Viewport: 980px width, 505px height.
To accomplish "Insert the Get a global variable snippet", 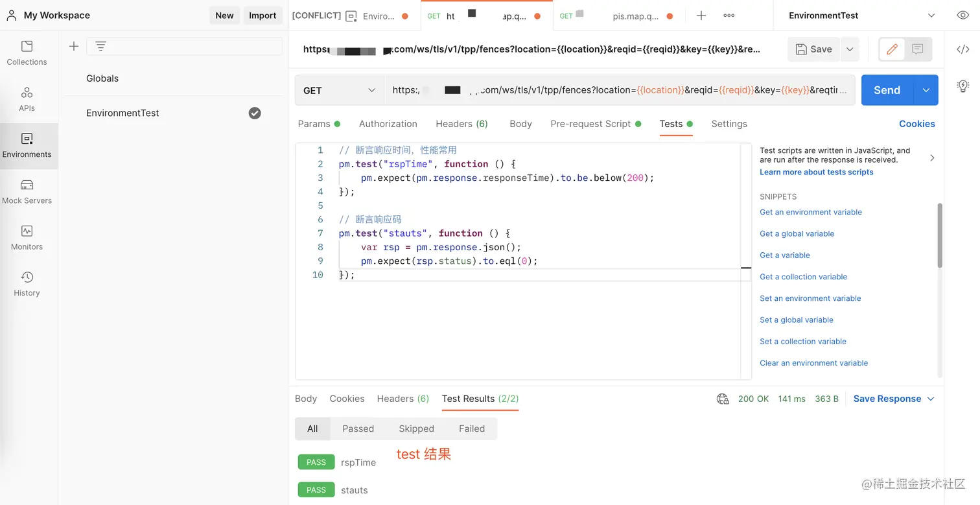I will [x=797, y=233].
